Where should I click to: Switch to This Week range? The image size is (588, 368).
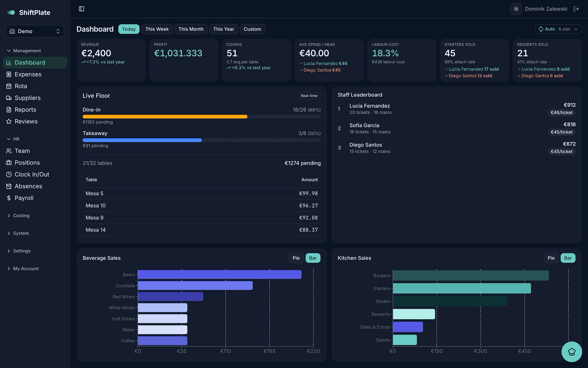(x=157, y=29)
